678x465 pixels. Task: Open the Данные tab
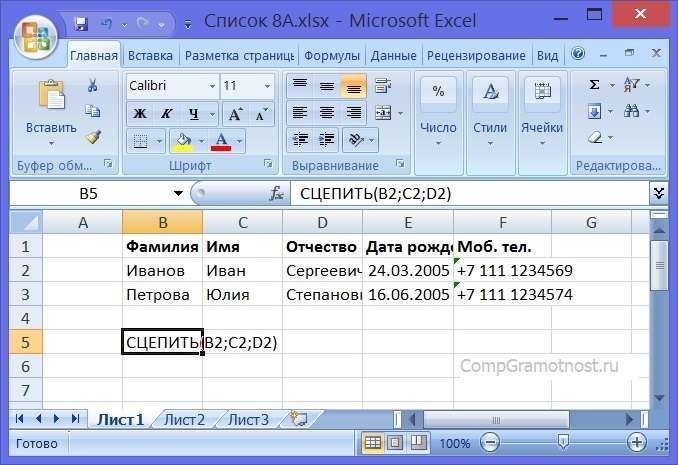(x=393, y=56)
